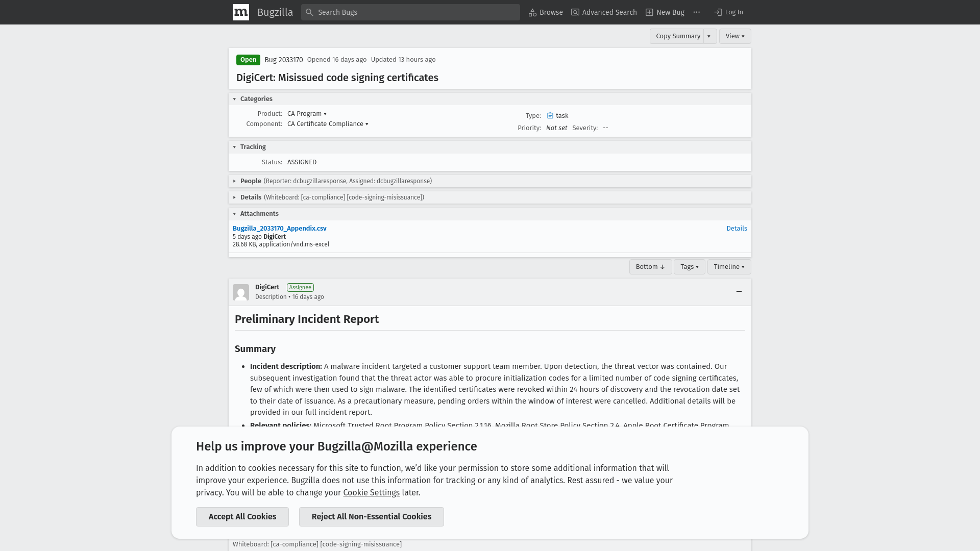The height and width of the screenshot is (551, 980).
Task: Click Accept All Cookies
Action: click(x=242, y=517)
